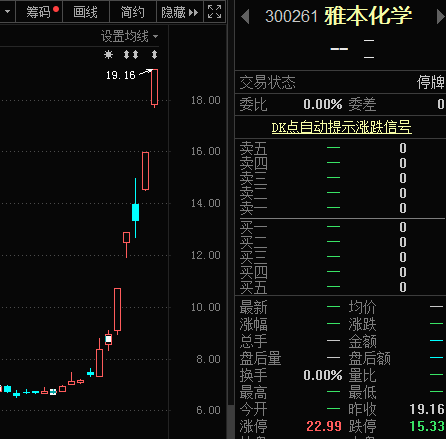Select the 卖五 order row
The height and width of the screenshot is (439, 446).
point(340,148)
